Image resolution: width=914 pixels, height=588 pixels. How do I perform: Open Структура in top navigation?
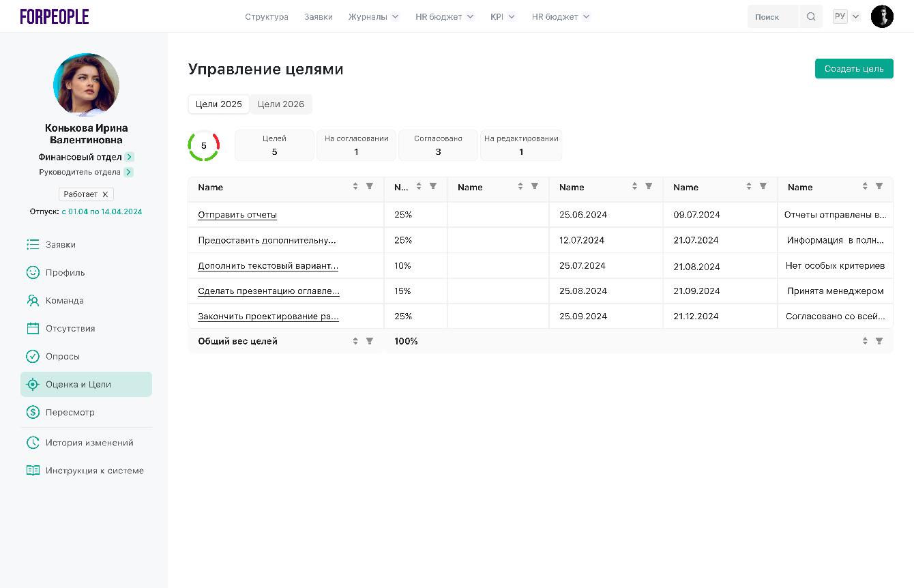coord(267,17)
